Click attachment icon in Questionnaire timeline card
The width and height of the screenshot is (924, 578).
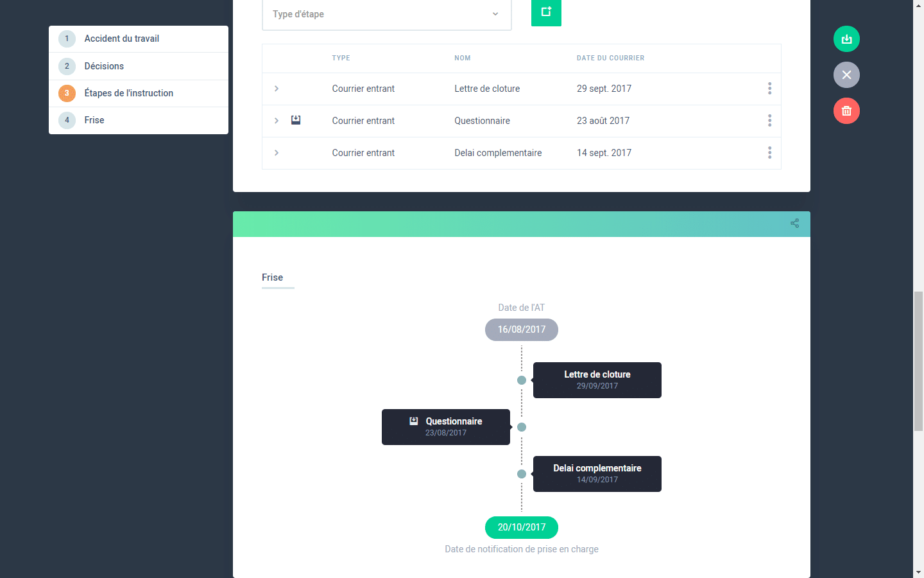[x=414, y=421]
